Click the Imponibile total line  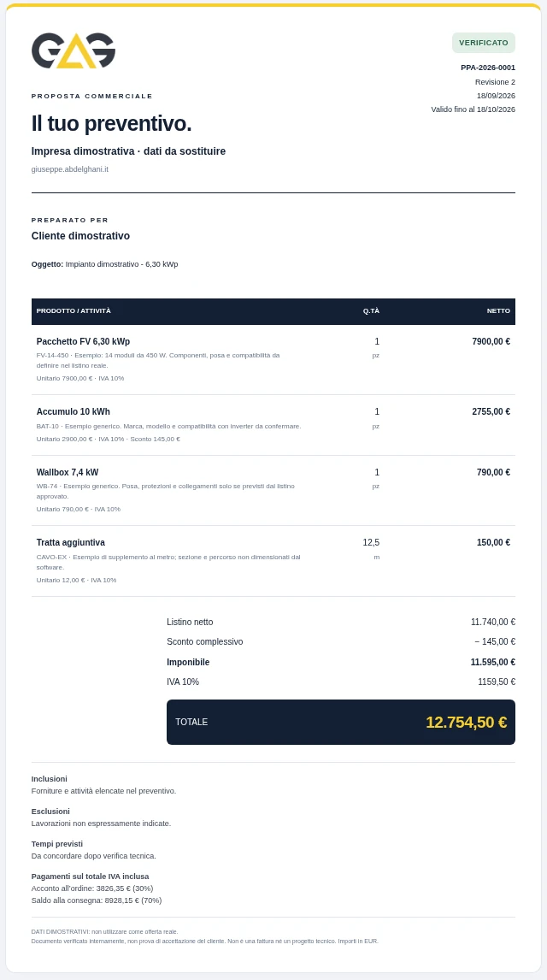pyautogui.click(x=341, y=662)
